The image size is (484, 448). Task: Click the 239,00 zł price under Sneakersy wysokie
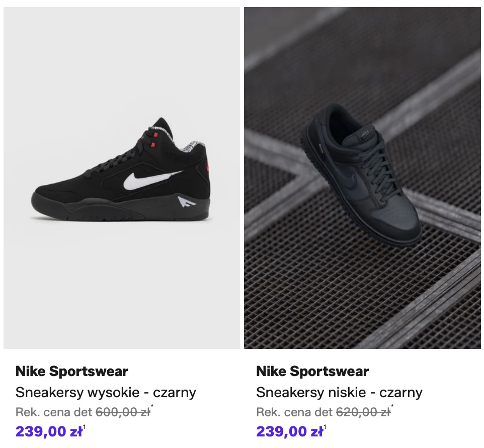point(49,431)
